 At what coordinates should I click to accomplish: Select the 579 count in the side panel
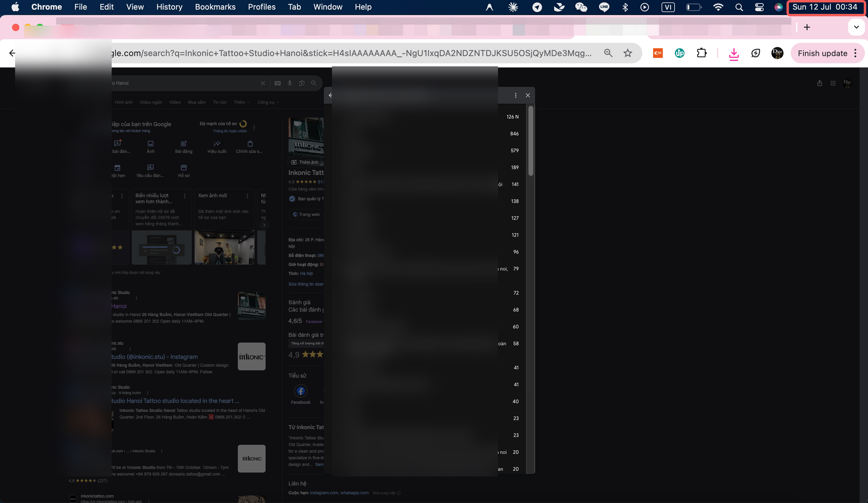(x=515, y=150)
